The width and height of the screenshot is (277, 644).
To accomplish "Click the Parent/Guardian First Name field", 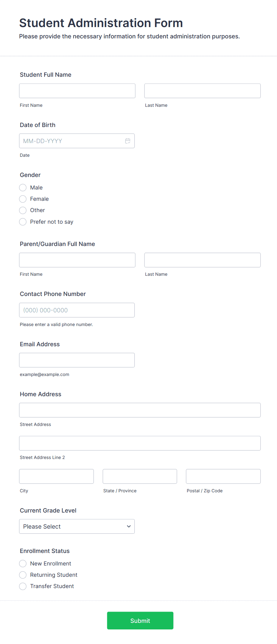I will [x=77, y=260].
